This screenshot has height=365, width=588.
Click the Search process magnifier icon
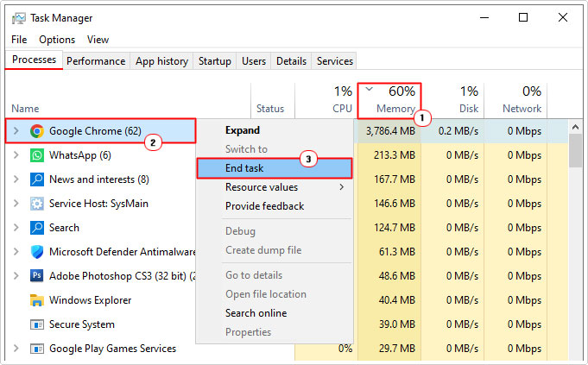(x=37, y=228)
